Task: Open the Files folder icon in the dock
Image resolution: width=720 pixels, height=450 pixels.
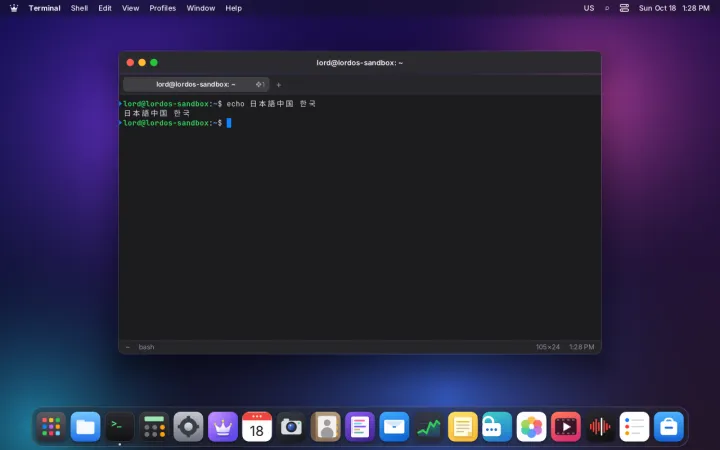Action: (85, 427)
